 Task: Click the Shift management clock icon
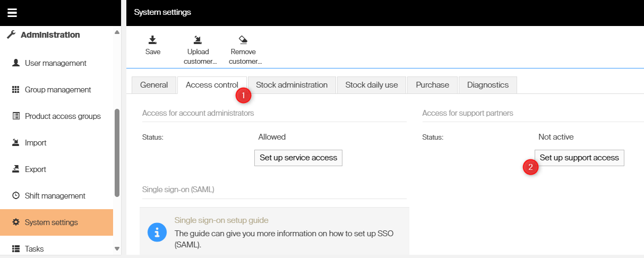click(16, 196)
